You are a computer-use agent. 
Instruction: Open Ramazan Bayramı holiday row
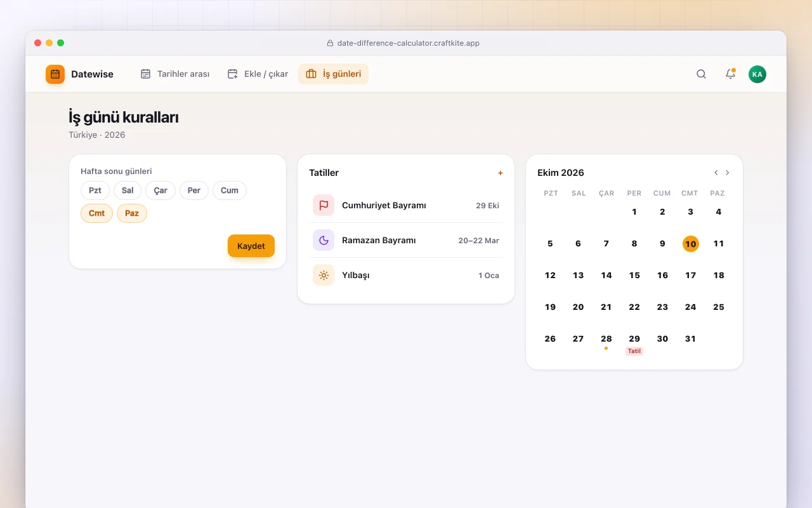point(406,240)
